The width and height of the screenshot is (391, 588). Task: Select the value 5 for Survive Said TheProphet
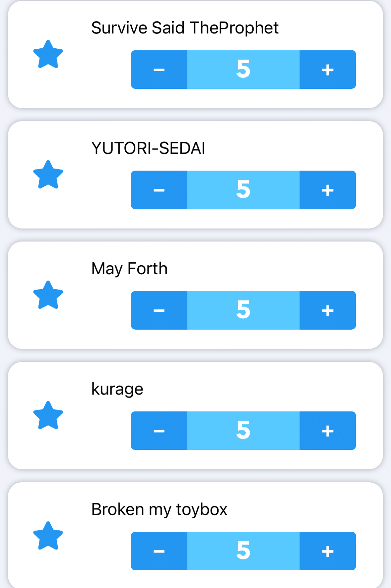pos(243,70)
